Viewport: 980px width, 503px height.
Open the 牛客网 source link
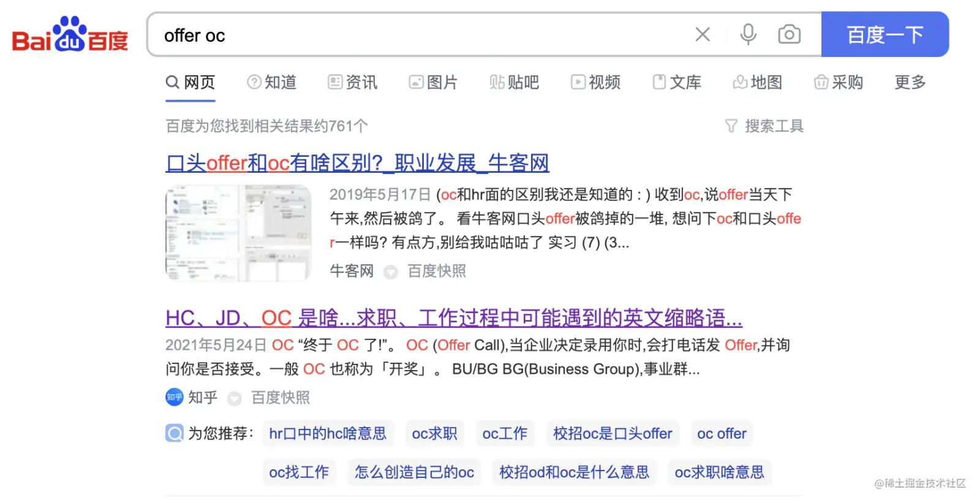(x=352, y=271)
